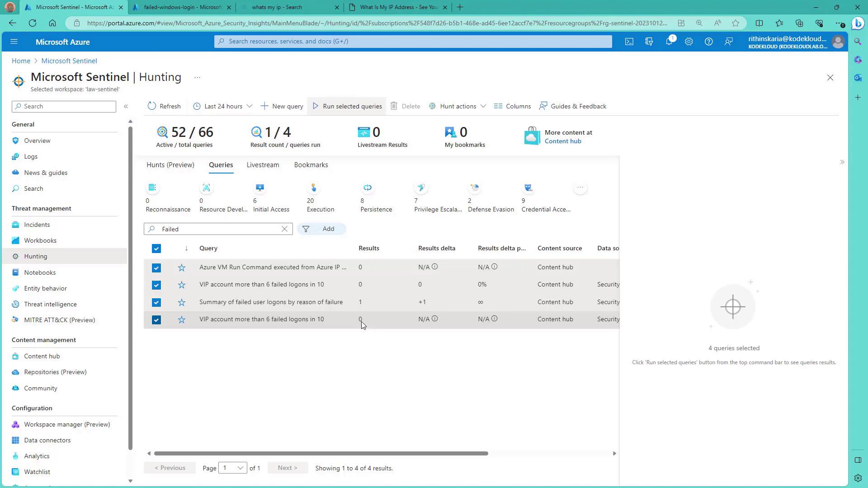Favorite the Summary of failed user logons query
The image size is (868, 488).
(182, 302)
